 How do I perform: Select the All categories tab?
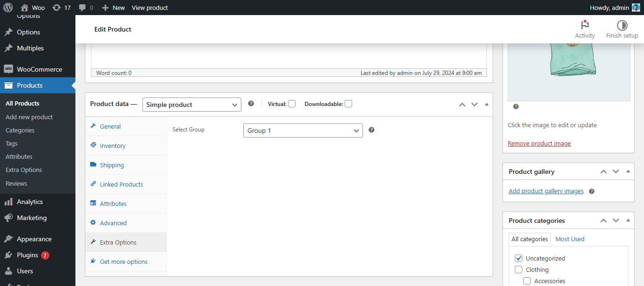click(x=530, y=239)
